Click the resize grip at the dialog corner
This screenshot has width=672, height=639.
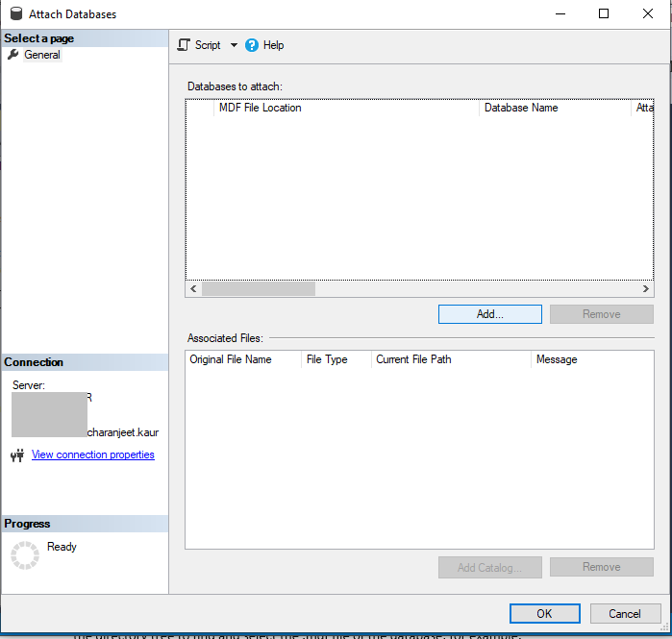664,627
